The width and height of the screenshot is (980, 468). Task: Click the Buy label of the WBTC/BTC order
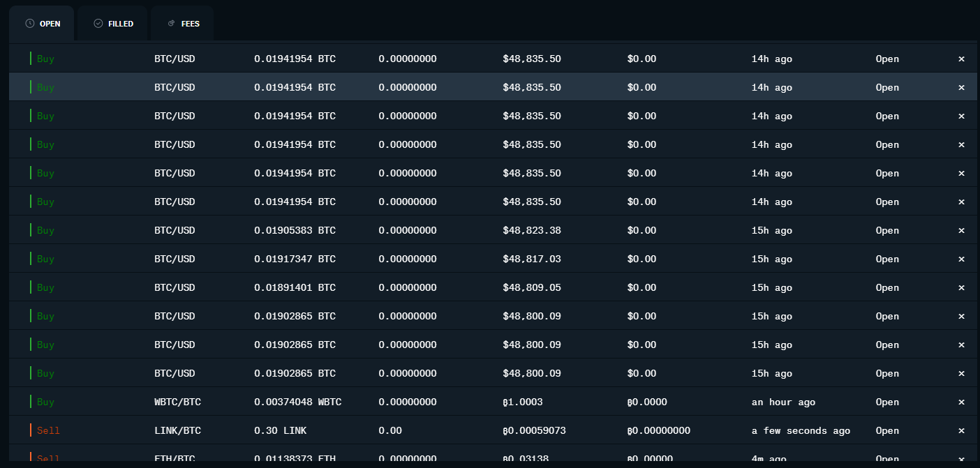[45, 402]
